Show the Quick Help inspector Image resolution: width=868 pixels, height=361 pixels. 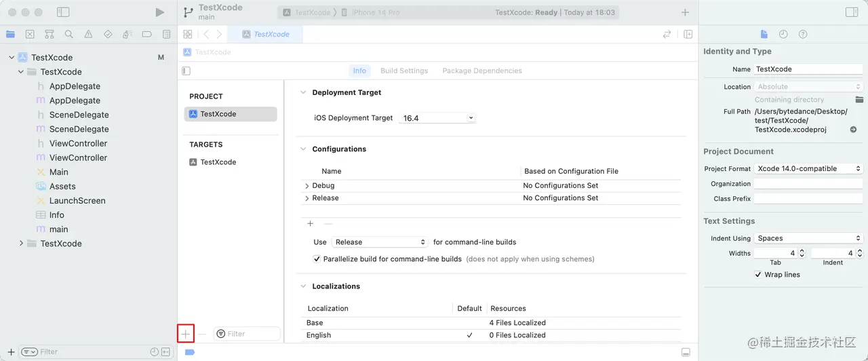coord(803,35)
